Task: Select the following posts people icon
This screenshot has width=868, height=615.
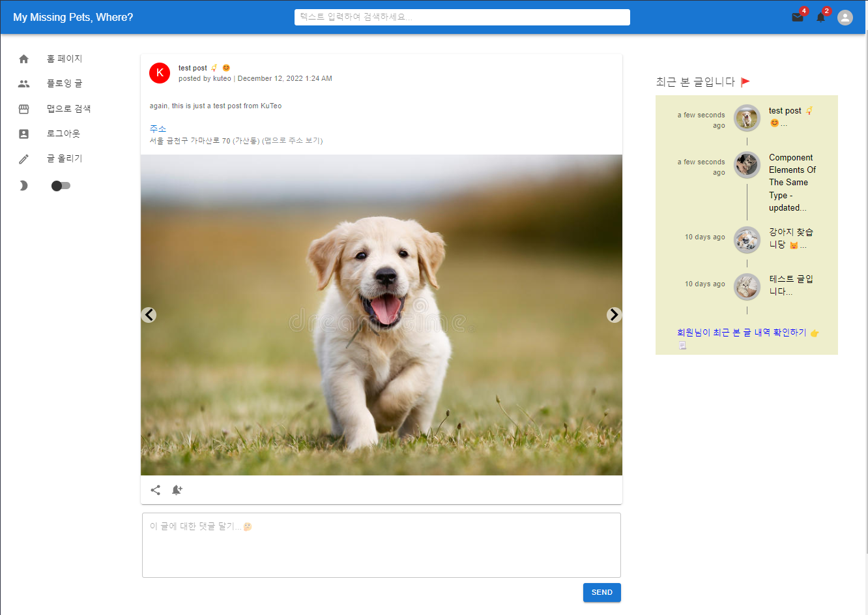Action: (x=23, y=83)
